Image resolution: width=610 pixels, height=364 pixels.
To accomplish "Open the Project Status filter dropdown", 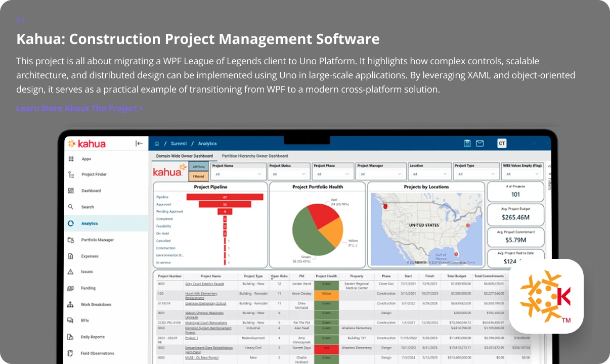I will click(x=289, y=174).
